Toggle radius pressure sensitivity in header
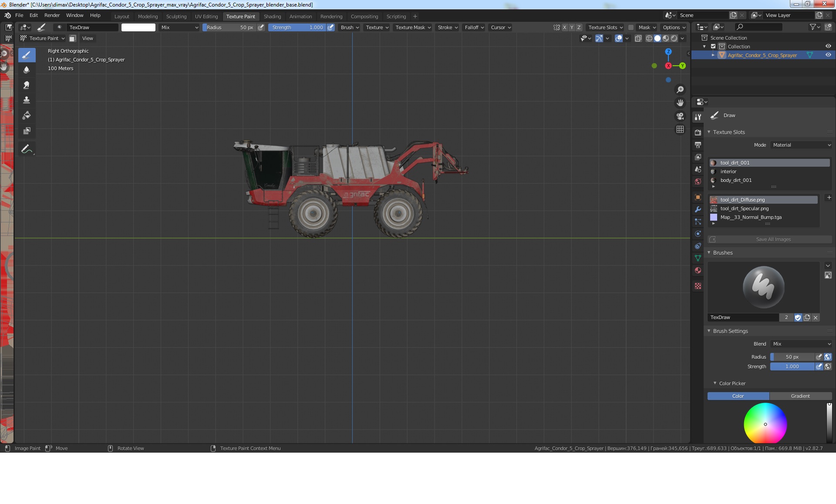The image size is (836, 504). [261, 27]
